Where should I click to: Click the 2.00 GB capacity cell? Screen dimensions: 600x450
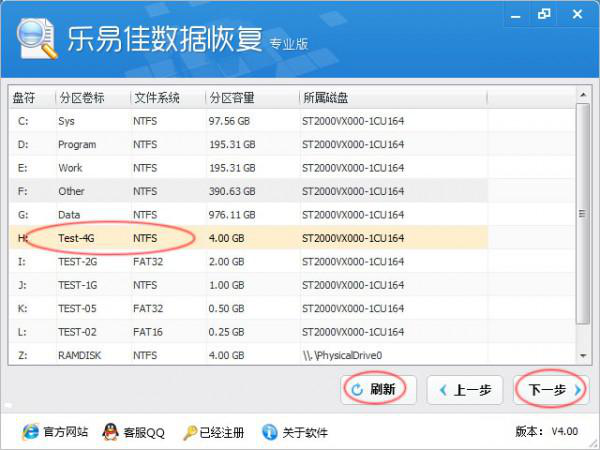(226, 262)
